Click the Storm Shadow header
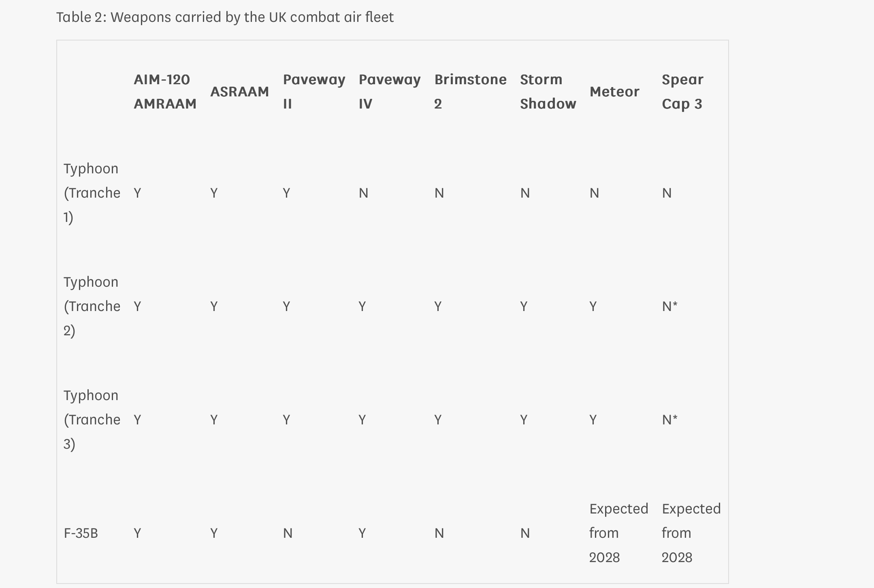This screenshot has width=874, height=588. point(548,92)
